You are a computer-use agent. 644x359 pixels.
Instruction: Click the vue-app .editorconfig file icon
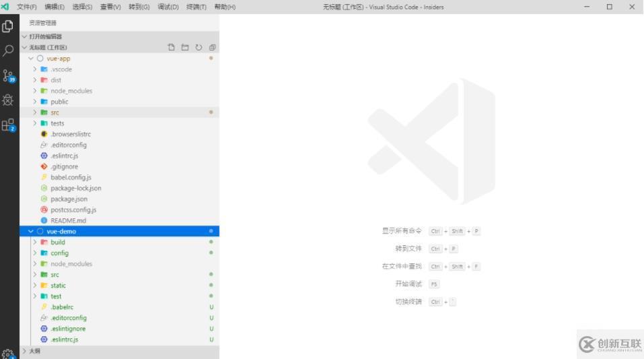pyautogui.click(x=44, y=145)
